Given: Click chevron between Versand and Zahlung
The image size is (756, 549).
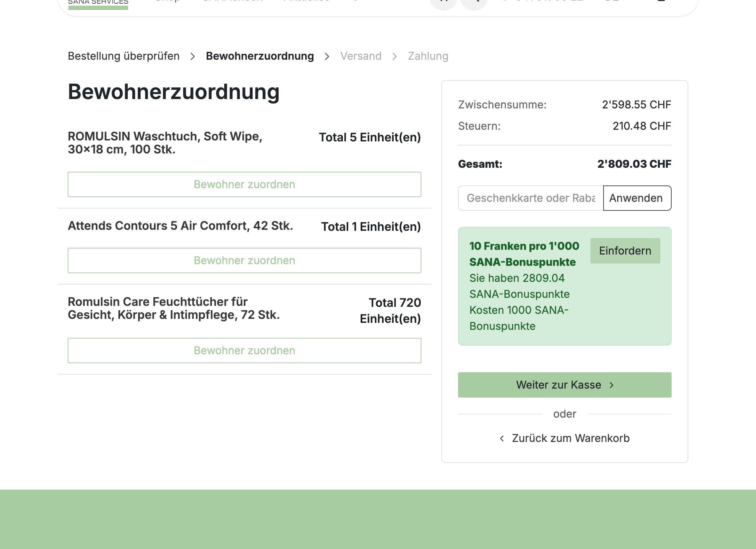Looking at the screenshot, I should tap(395, 56).
